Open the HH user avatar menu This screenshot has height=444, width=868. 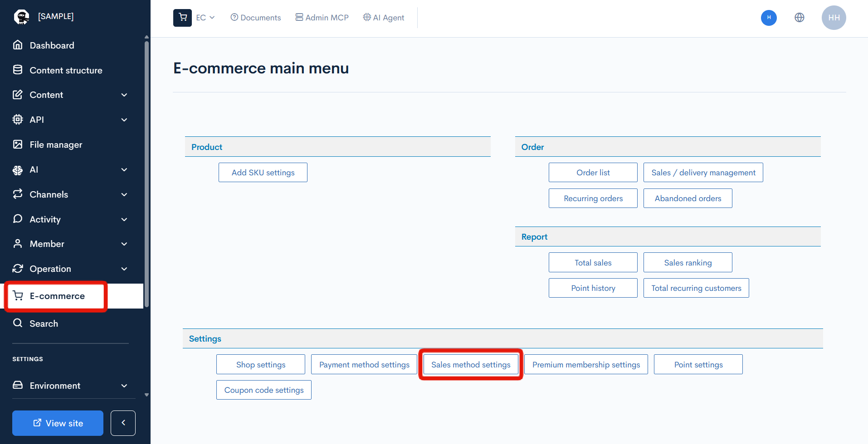tap(834, 18)
